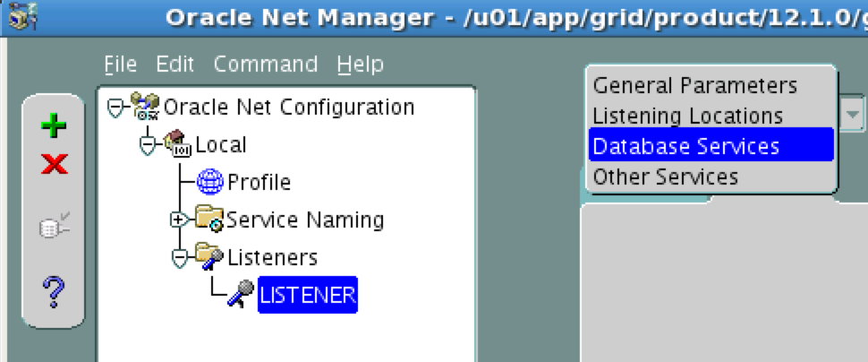Select the Local tree item

tap(221, 144)
